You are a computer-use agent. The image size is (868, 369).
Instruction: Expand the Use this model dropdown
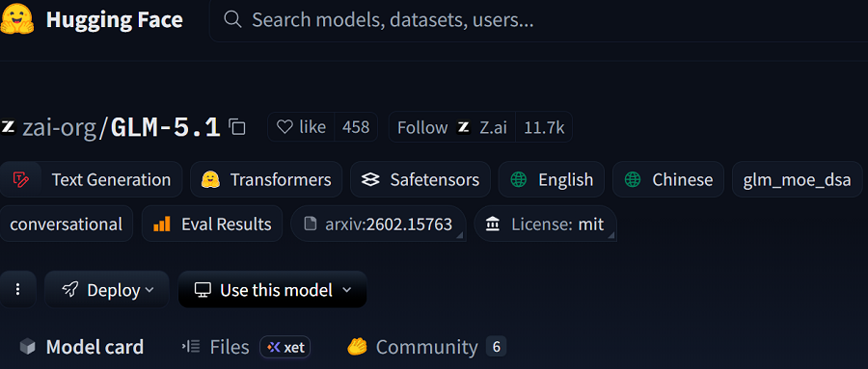272,289
